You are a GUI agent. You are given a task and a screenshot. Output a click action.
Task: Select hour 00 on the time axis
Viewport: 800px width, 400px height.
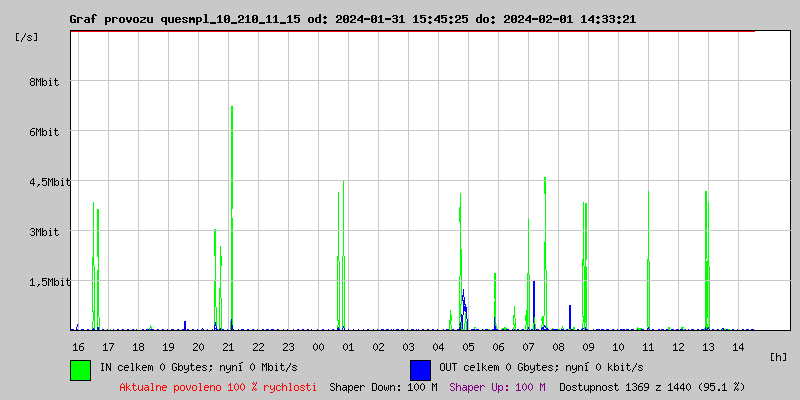(318, 346)
